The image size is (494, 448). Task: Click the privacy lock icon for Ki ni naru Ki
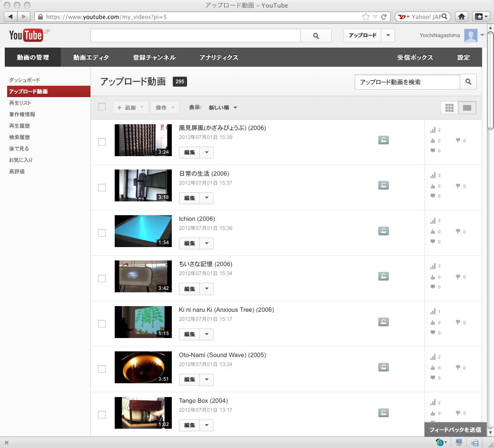coord(384,322)
